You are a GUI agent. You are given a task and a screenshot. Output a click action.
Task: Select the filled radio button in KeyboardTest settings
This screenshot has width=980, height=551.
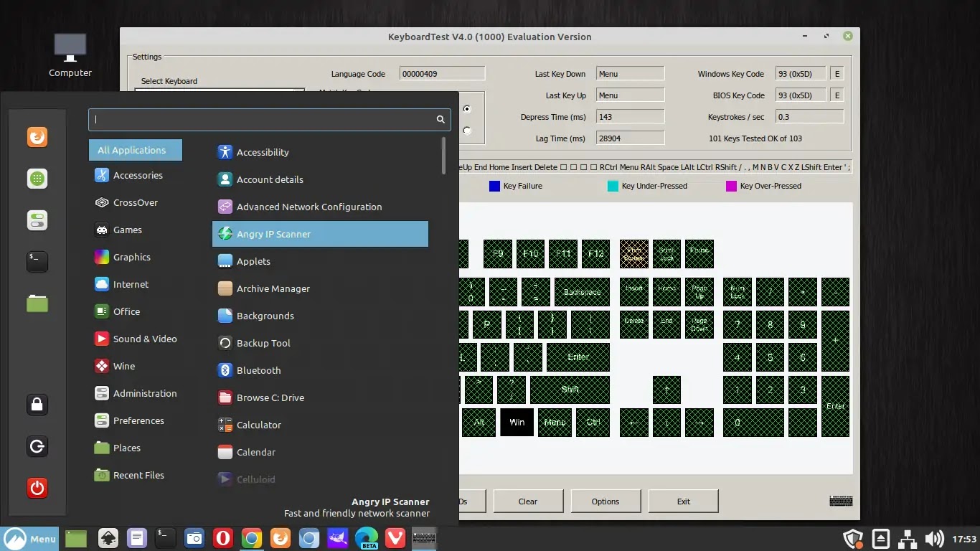pyautogui.click(x=467, y=109)
